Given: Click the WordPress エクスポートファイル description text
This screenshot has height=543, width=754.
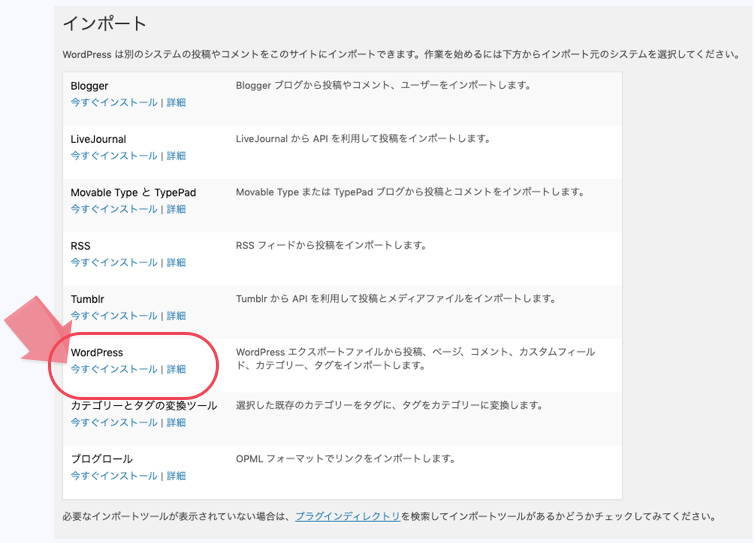Looking at the screenshot, I should 415,359.
